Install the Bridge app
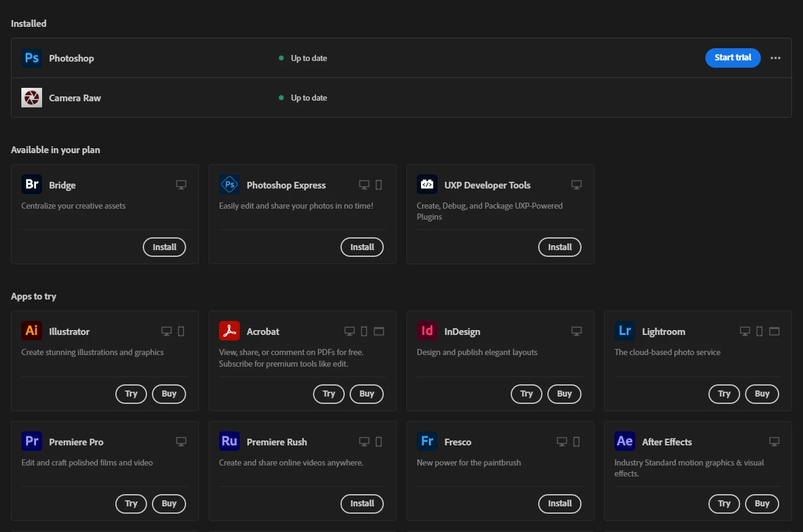This screenshot has width=803, height=532. [164, 247]
